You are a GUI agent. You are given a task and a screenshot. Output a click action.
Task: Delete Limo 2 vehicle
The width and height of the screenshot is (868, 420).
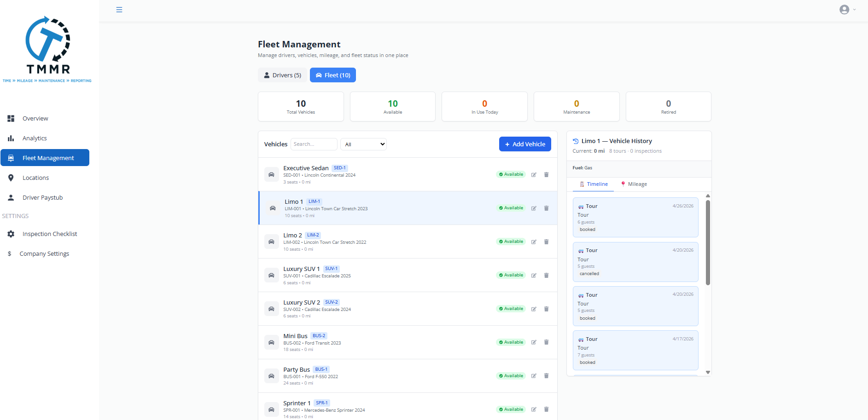coord(547,242)
